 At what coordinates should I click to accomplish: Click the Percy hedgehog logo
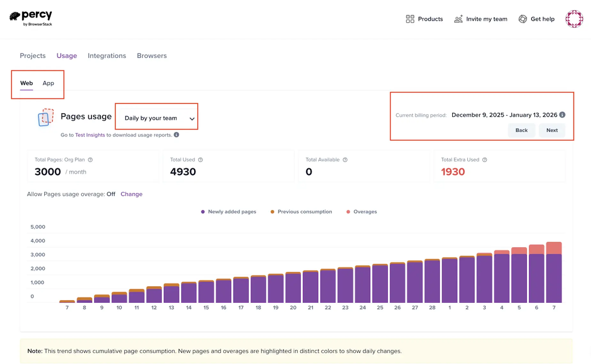coord(15,16)
